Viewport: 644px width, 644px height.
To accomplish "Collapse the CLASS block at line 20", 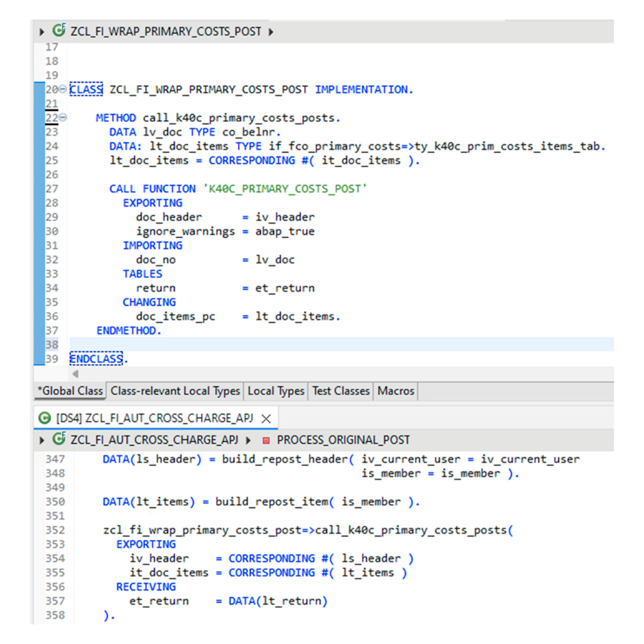I will (x=62, y=89).
